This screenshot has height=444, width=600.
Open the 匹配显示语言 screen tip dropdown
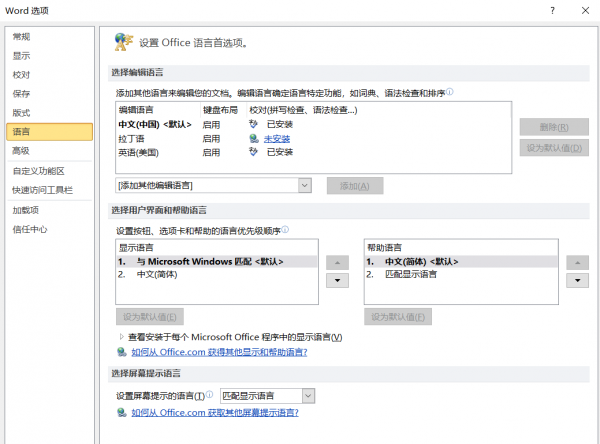308,396
